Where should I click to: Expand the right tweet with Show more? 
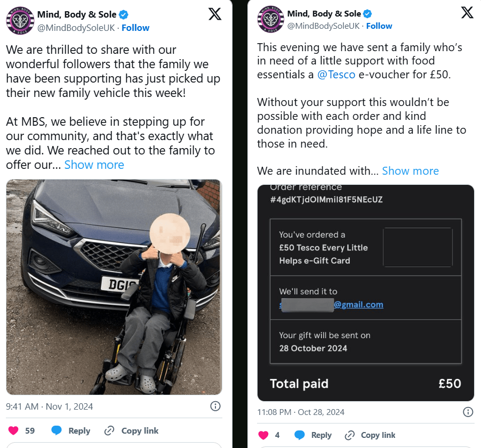pos(410,170)
